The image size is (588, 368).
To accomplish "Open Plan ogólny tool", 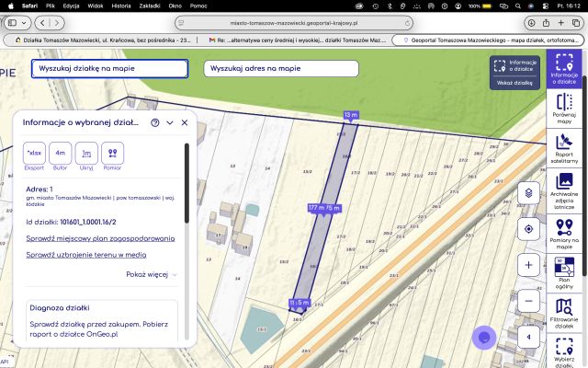I will (x=564, y=273).
